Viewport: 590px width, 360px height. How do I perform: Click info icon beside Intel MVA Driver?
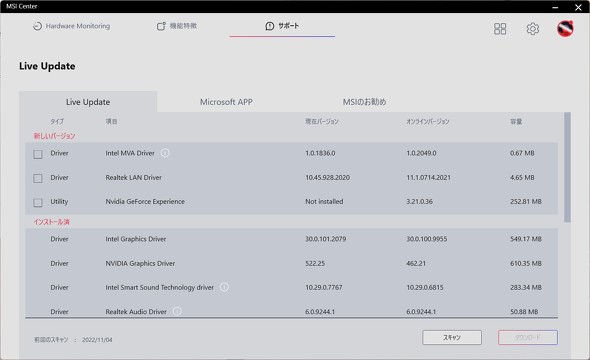coord(165,153)
